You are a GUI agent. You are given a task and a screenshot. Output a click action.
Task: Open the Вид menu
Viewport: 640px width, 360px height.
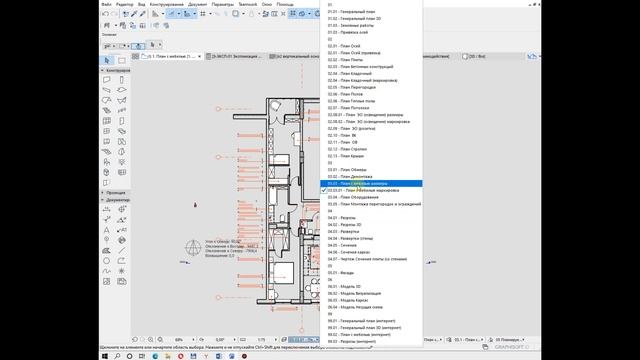click(142, 4)
